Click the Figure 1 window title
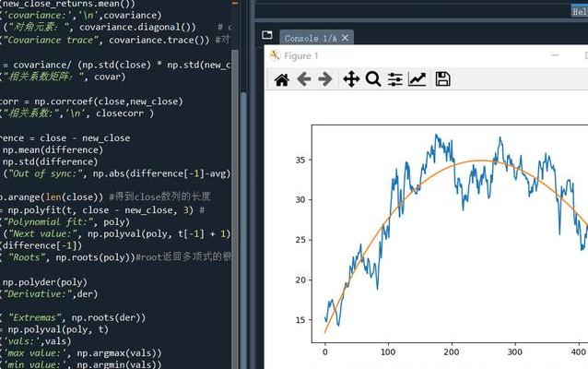Viewport: 588px width, 369px height. coord(301,56)
